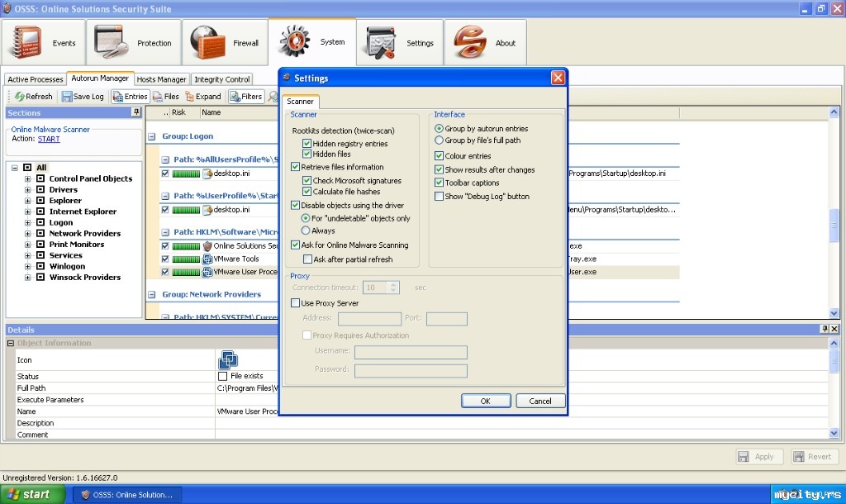Switch to Hosts Manager tab
The width and height of the screenshot is (846, 504).
161,79
